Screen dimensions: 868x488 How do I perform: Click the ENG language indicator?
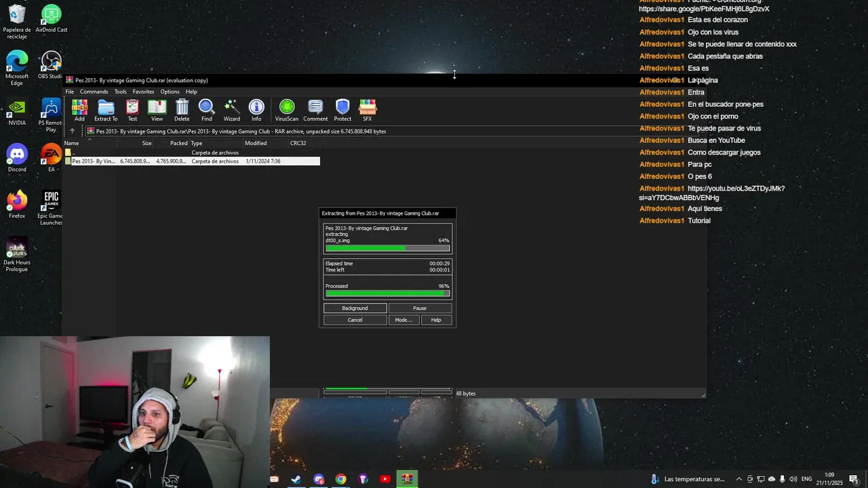[807, 479]
